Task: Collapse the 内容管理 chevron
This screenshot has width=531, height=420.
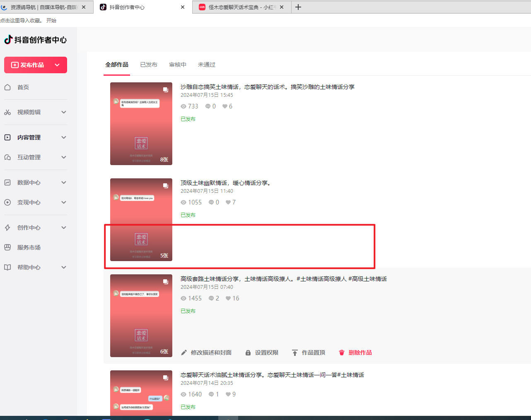Action: (64, 137)
